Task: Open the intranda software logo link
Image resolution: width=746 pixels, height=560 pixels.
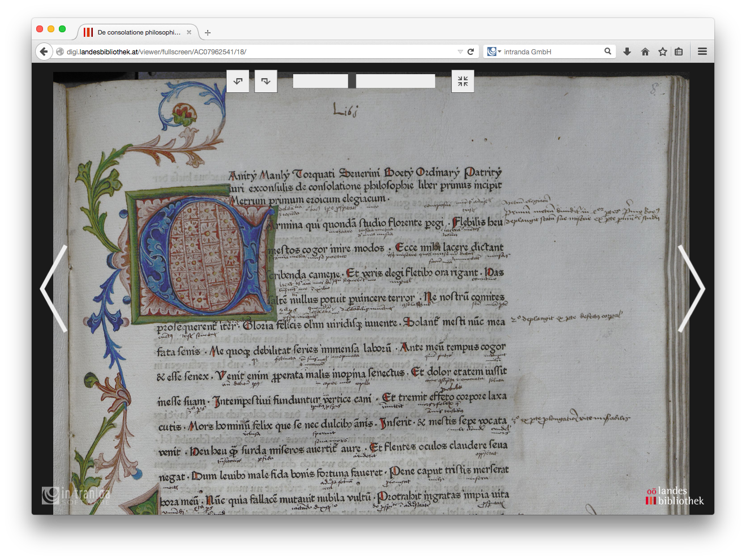Action: [x=76, y=495]
